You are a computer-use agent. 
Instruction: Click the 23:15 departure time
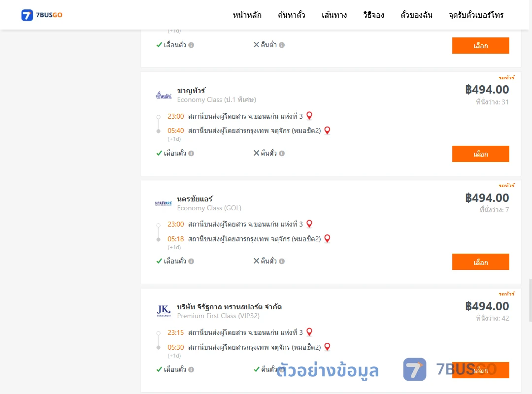tap(176, 332)
